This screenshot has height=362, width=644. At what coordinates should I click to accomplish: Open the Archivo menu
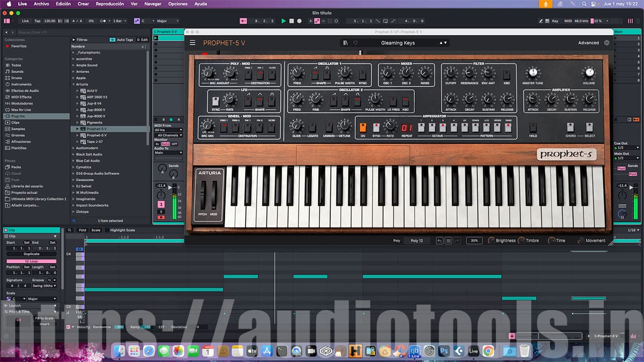click(x=41, y=4)
